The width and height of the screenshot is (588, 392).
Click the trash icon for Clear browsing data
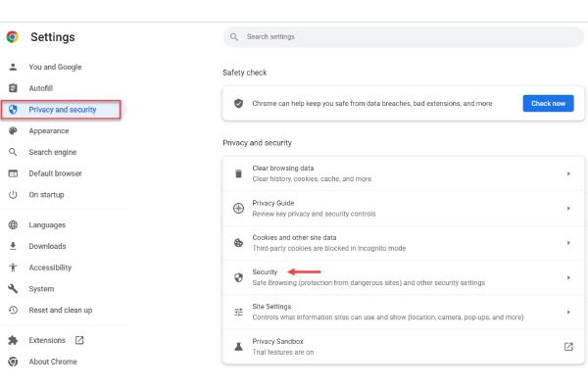point(238,173)
